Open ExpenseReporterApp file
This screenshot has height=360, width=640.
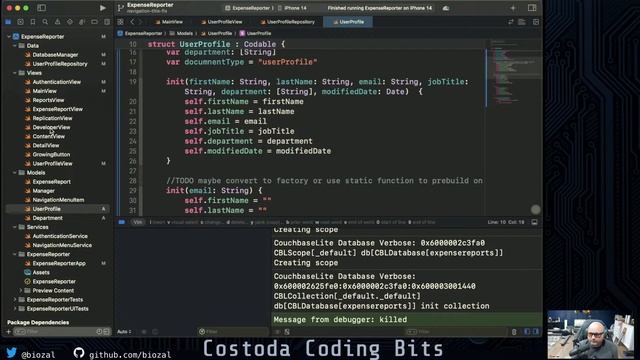pyautogui.click(x=59, y=263)
